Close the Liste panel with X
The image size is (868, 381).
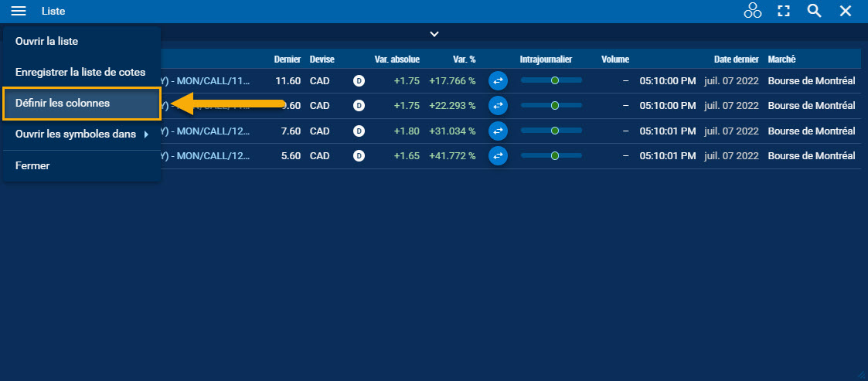846,11
